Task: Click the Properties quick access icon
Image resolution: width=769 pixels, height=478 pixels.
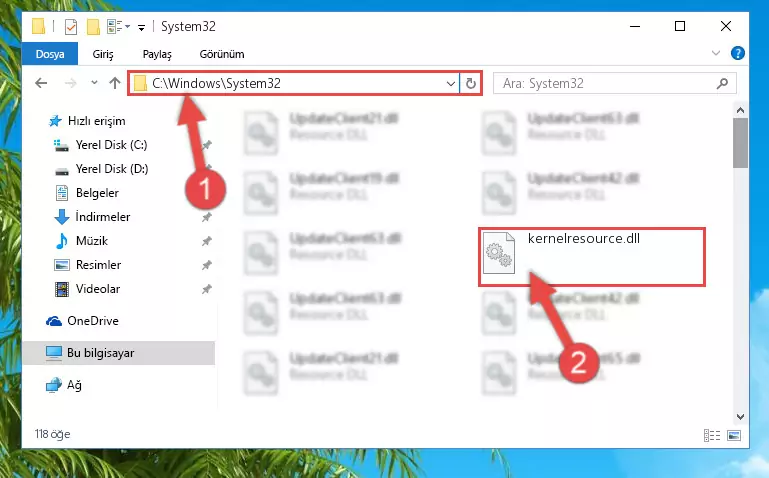Action: tap(71, 26)
